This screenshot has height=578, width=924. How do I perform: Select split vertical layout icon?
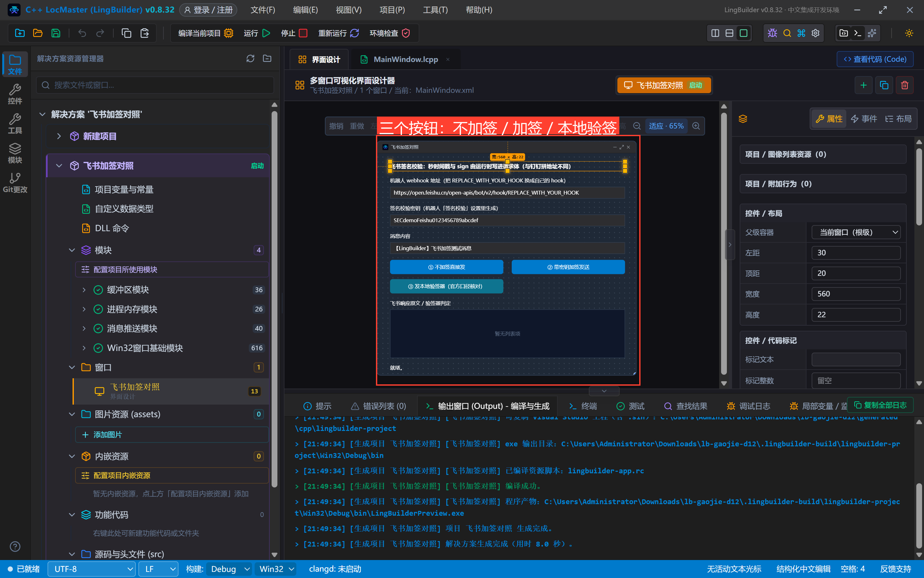point(715,33)
